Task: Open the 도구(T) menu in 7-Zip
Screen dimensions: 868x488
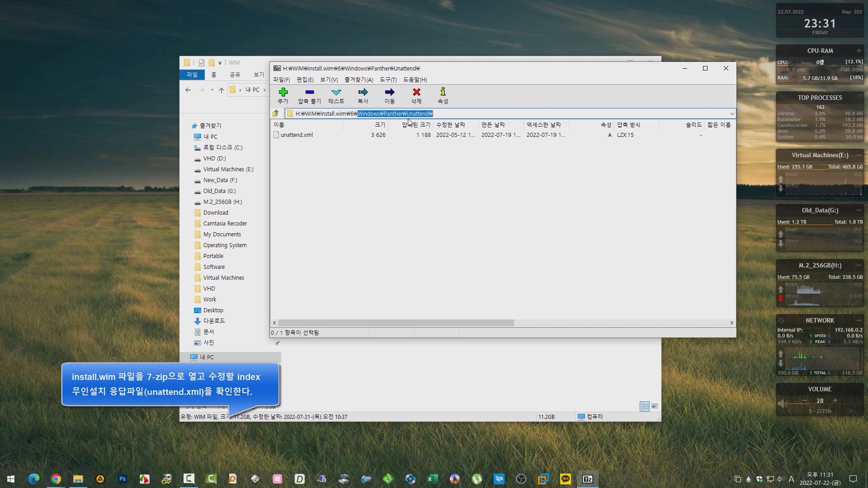Action: point(388,80)
